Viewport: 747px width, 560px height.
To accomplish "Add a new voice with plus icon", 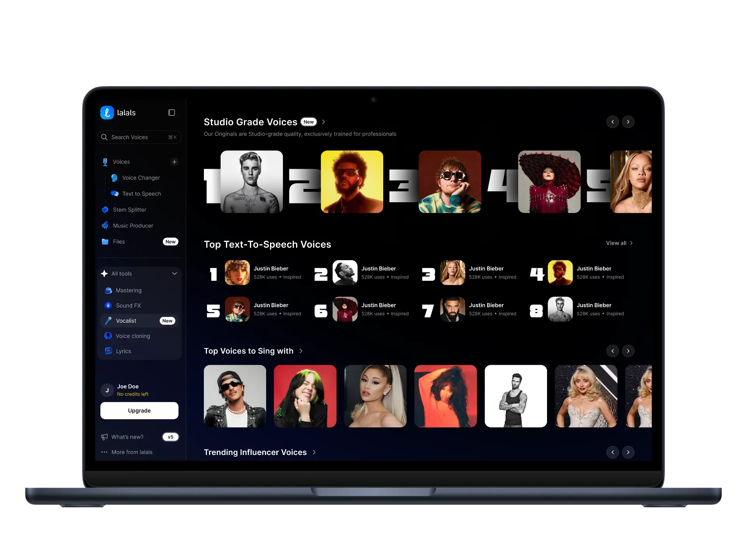I will click(x=174, y=162).
